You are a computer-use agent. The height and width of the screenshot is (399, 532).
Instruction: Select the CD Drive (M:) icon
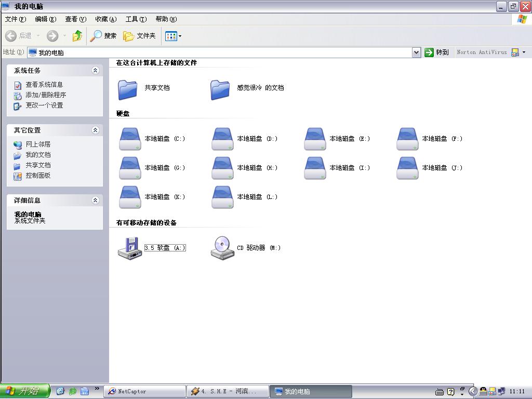click(222, 248)
